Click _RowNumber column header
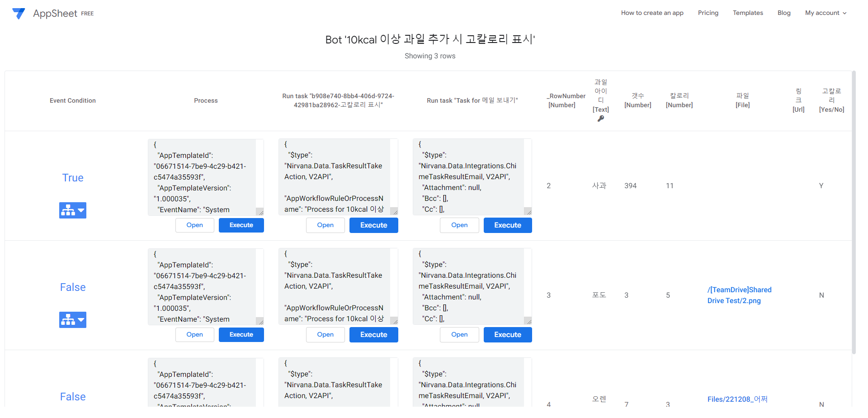The width and height of the screenshot is (868, 418). (x=566, y=100)
